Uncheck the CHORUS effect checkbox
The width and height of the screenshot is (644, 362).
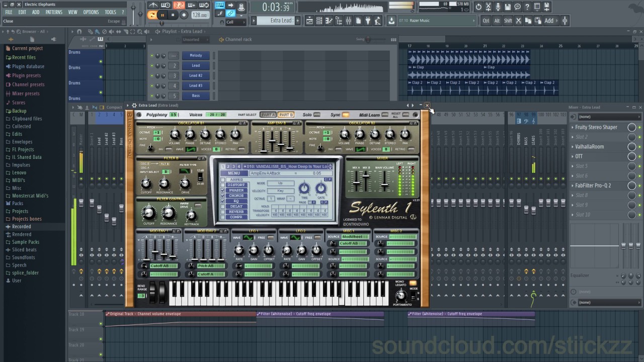pyautogui.click(x=222, y=196)
